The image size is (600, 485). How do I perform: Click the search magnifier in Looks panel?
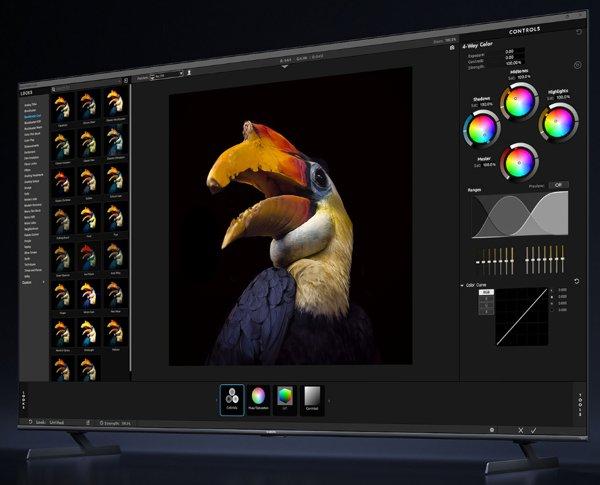54,89
